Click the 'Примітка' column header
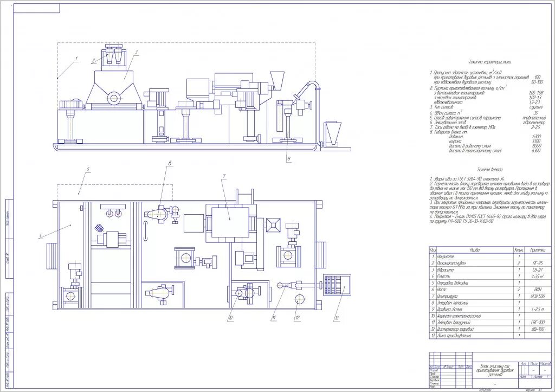The width and height of the screenshot is (555, 392). tap(538, 250)
